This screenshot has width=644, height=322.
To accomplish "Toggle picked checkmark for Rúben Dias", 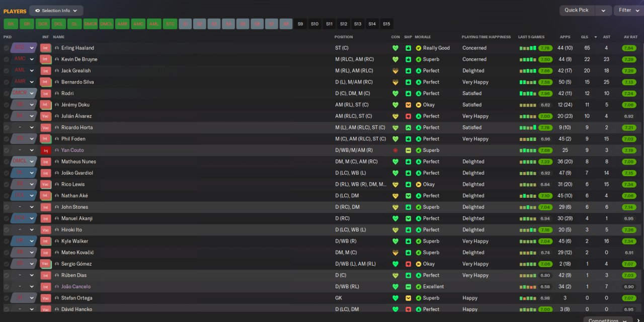I will (x=6, y=275).
